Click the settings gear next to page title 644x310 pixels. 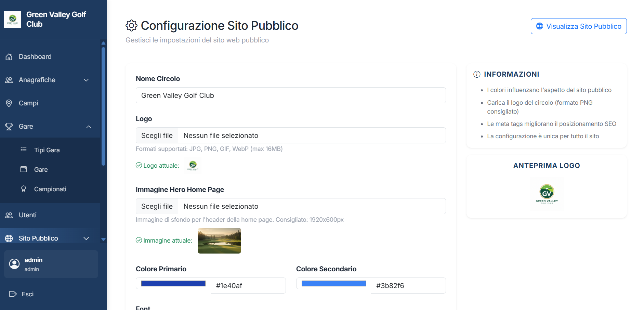click(x=131, y=25)
